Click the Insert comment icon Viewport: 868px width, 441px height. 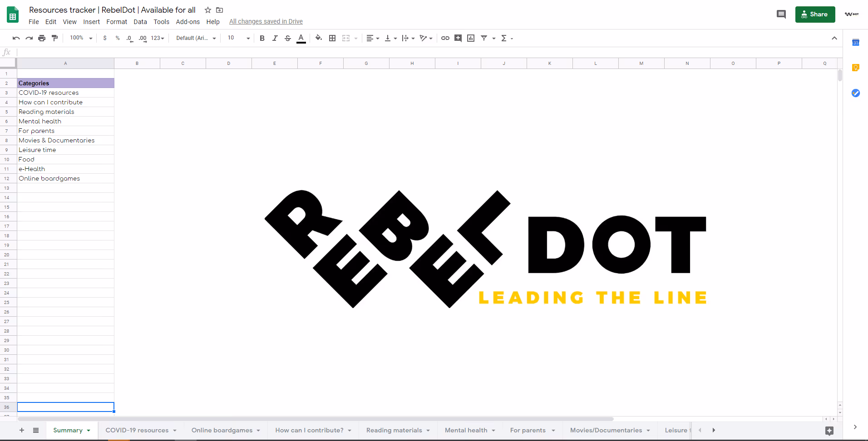point(458,38)
